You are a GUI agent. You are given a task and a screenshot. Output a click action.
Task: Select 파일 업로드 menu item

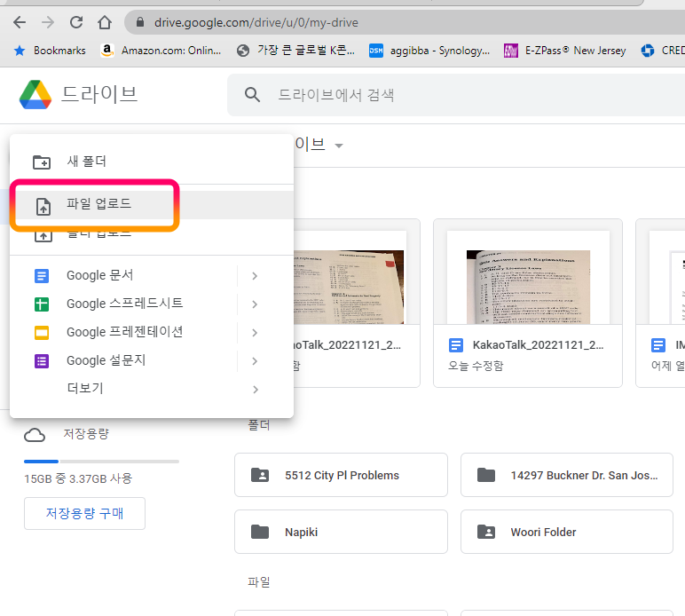pos(152,204)
